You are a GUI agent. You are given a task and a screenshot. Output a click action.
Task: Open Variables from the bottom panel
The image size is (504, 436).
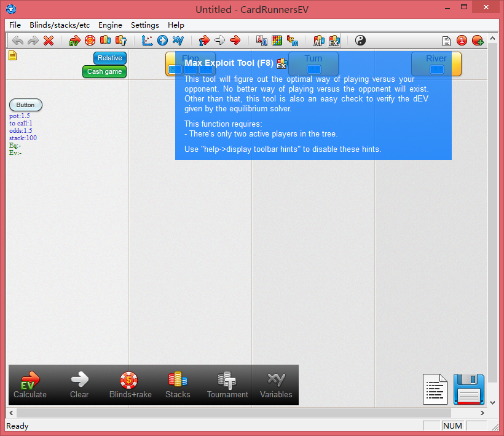pyautogui.click(x=276, y=385)
